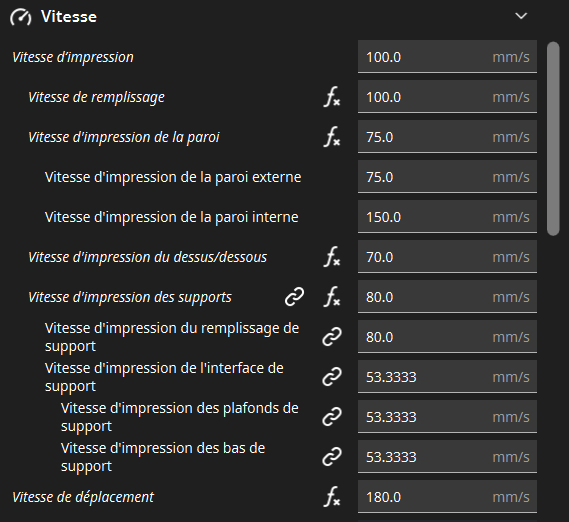Edit the paroi externe speed field
Viewport: 569px width, 522px height.
(x=447, y=177)
